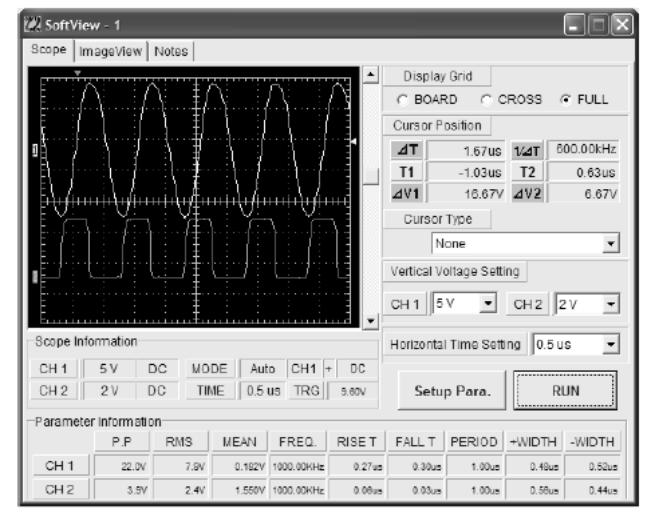The height and width of the screenshot is (512, 650).
Task: Click the CH 1 peak-to-peak value 22.0V
Action: coord(121,466)
